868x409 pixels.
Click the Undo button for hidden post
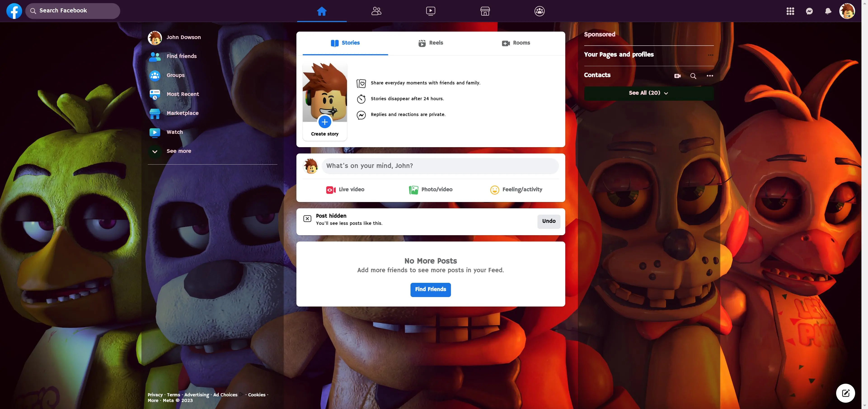point(549,221)
